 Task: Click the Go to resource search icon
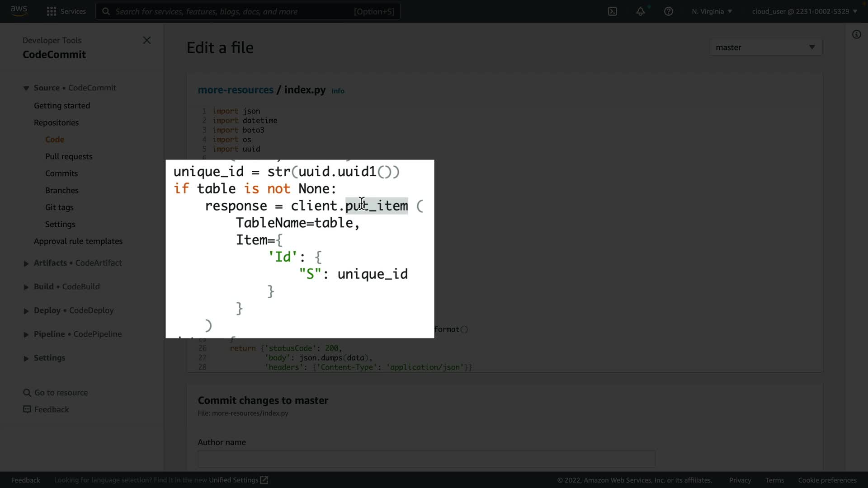(27, 393)
